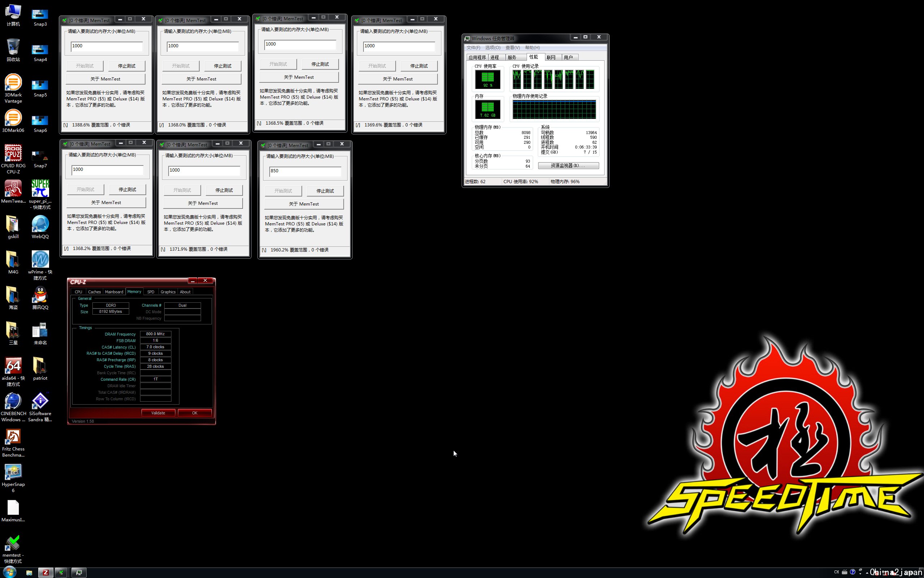The width and height of the screenshot is (924, 578).
Task: Focus memory size field in 1368.2% MemTest window
Action: point(107,170)
